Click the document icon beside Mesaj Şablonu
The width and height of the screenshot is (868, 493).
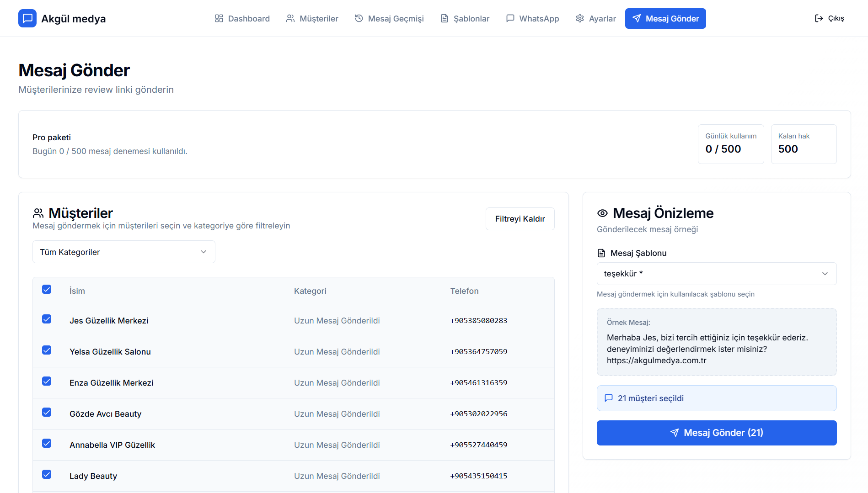(x=601, y=253)
